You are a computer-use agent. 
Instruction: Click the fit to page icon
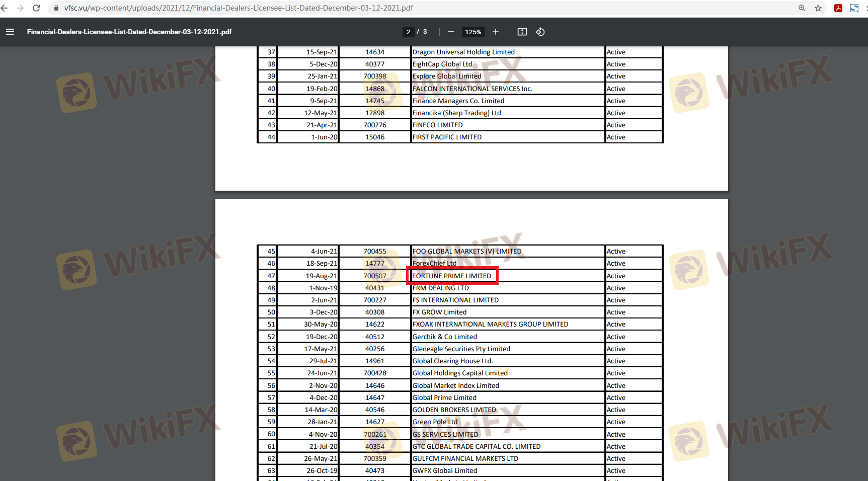click(x=522, y=32)
